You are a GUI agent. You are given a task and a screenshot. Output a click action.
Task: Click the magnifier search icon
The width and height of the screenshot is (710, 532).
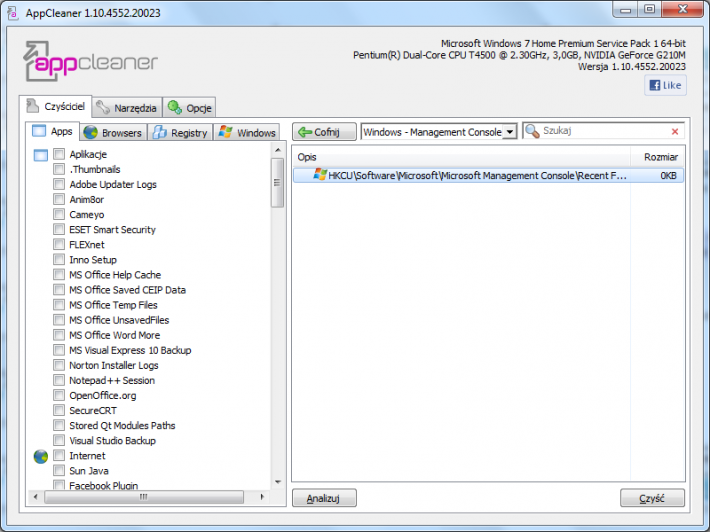[532, 131]
